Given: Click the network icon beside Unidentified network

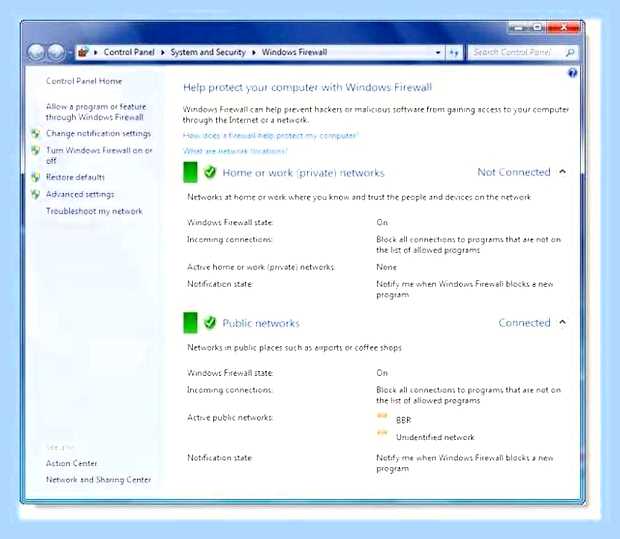Looking at the screenshot, I should tap(382, 433).
